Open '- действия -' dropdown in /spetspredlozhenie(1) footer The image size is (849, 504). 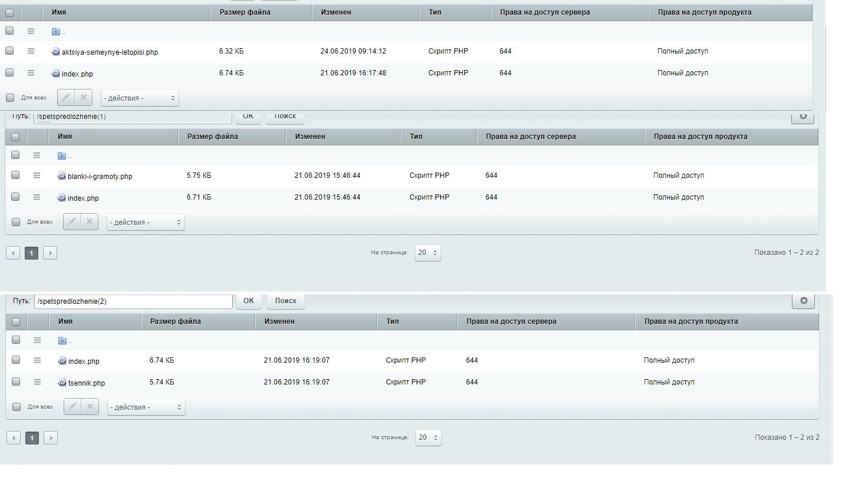(x=146, y=223)
